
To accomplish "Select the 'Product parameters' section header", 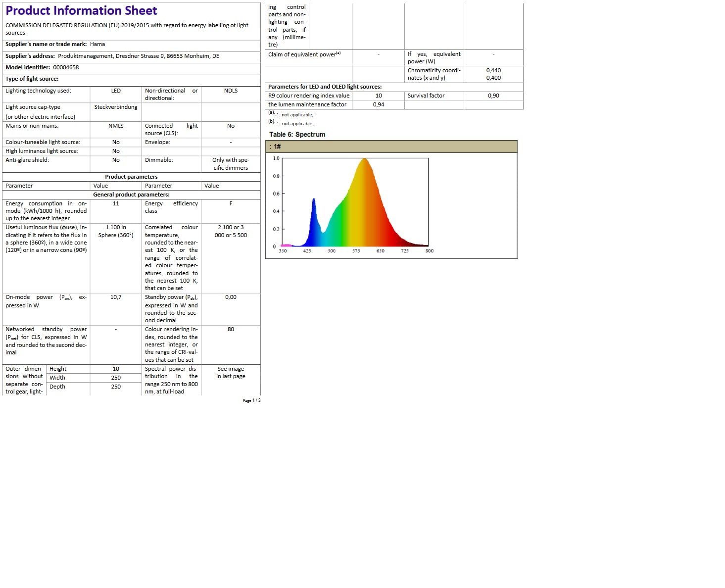I will (131, 177).
